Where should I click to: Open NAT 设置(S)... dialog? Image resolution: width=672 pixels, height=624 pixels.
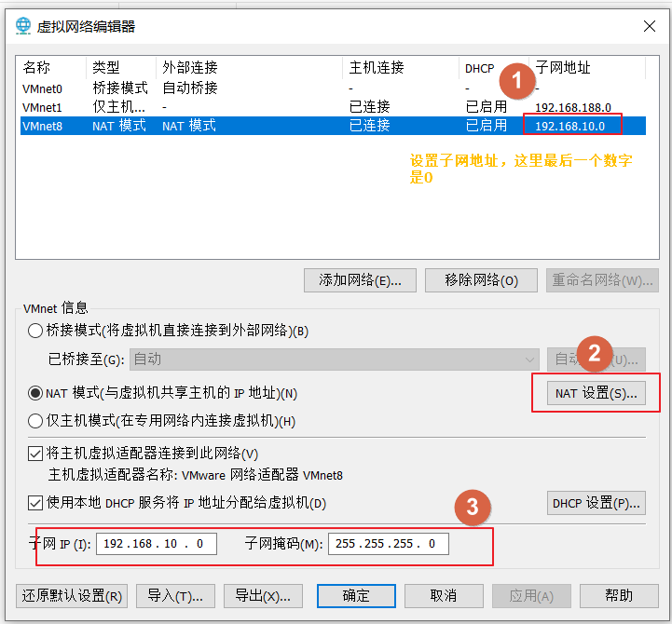(x=597, y=393)
